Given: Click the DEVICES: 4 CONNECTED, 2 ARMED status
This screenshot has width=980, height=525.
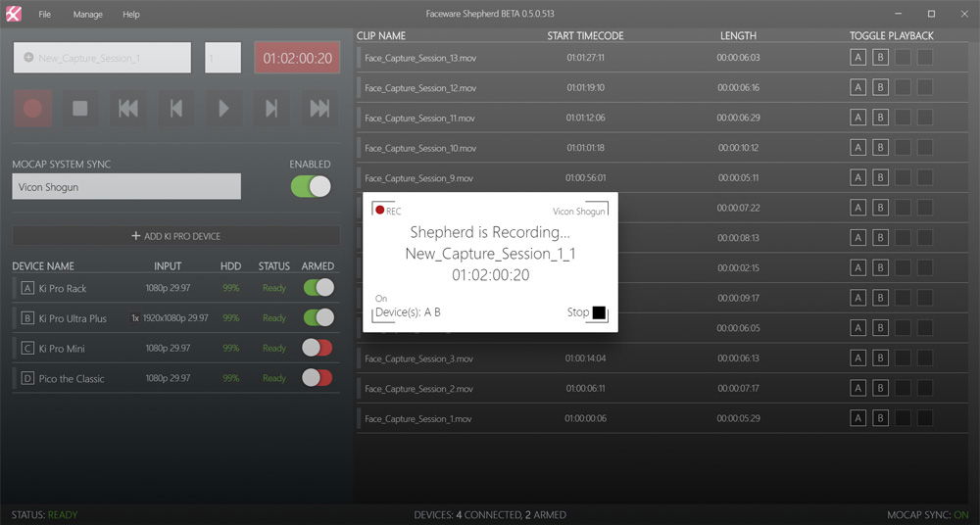Looking at the screenshot, I should pyautogui.click(x=490, y=515).
